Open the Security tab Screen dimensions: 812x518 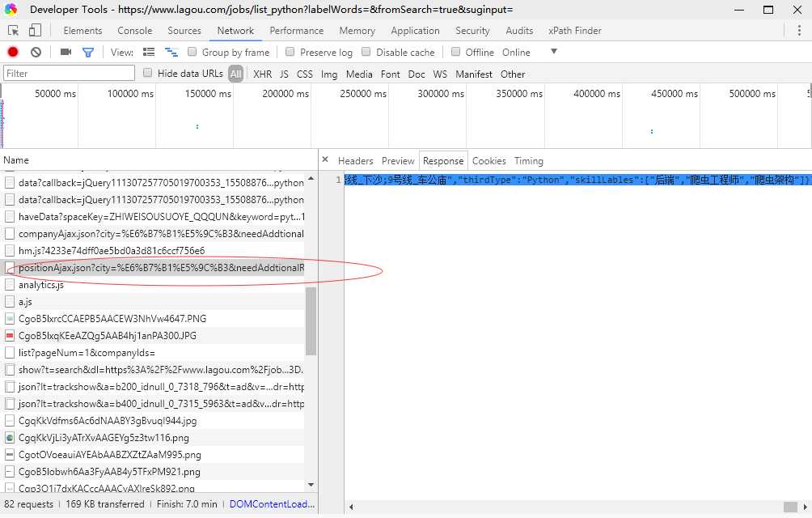(x=472, y=31)
